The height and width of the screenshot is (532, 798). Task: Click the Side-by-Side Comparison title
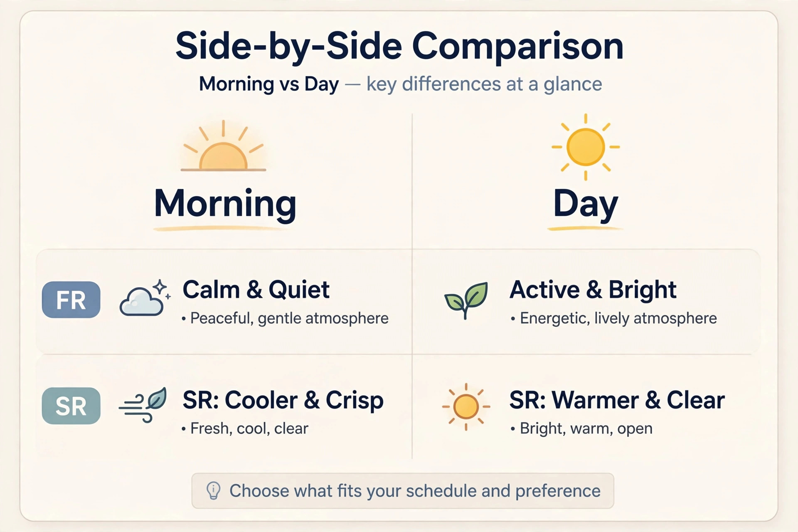coord(399,46)
